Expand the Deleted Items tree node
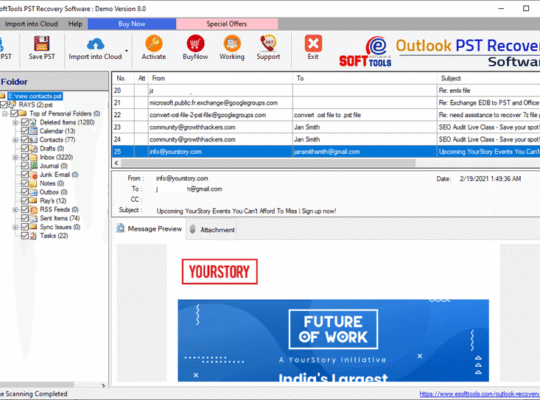This screenshot has height=400, width=540. [x=15, y=122]
